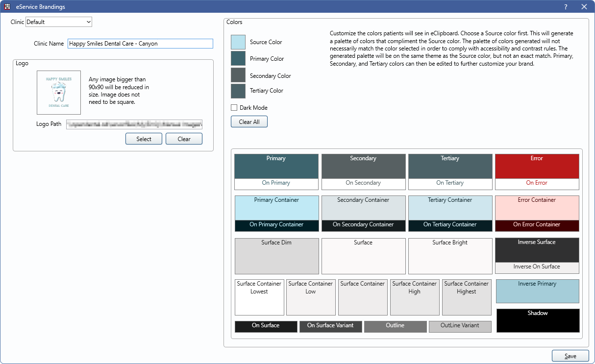Click the Select logo button

click(x=144, y=139)
